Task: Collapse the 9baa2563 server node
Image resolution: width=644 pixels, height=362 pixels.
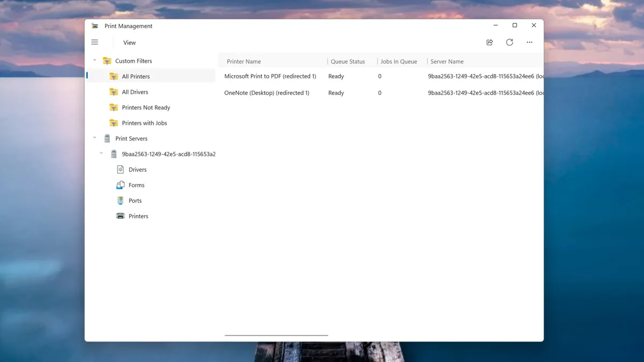Action: pyautogui.click(x=101, y=153)
